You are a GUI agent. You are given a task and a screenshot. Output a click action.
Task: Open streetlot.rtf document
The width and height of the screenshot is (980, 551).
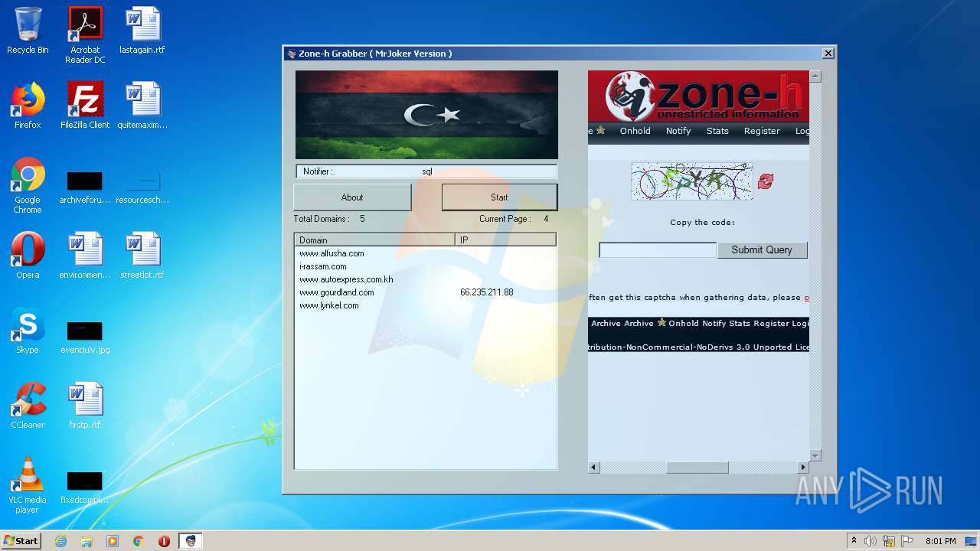142,256
